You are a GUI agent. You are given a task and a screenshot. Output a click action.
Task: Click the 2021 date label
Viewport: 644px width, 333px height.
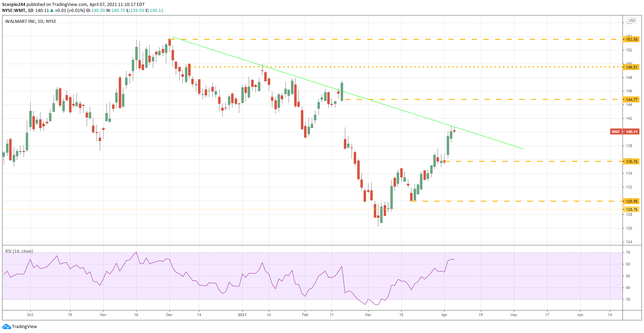[x=242, y=315]
